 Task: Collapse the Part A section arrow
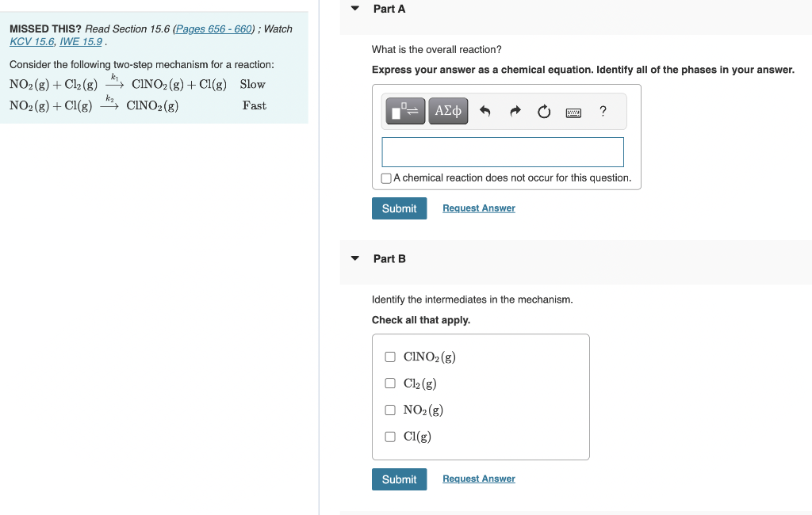(355, 8)
